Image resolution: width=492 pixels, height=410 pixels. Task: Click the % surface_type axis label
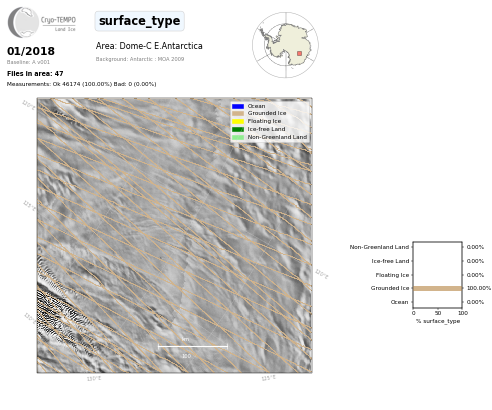click(438, 321)
